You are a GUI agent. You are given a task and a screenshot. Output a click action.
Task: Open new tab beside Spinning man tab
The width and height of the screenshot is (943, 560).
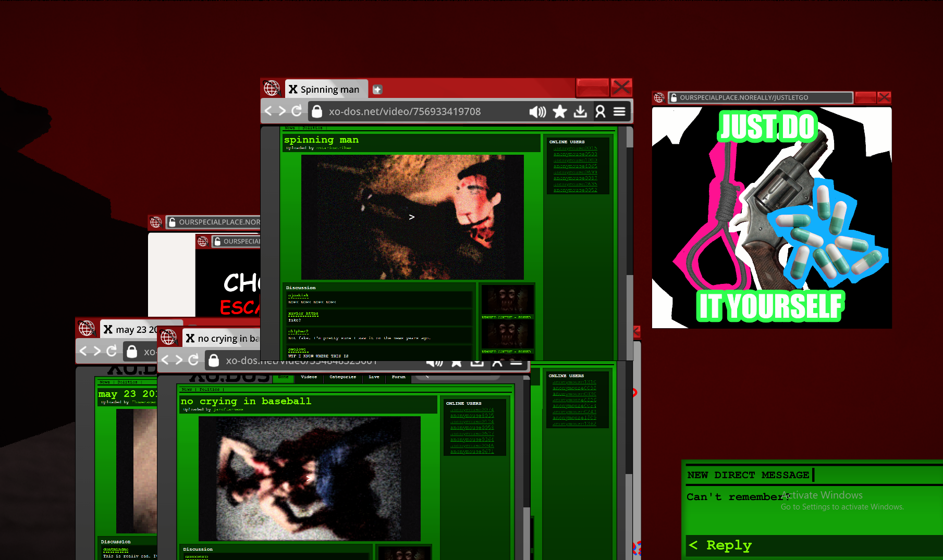(x=377, y=90)
